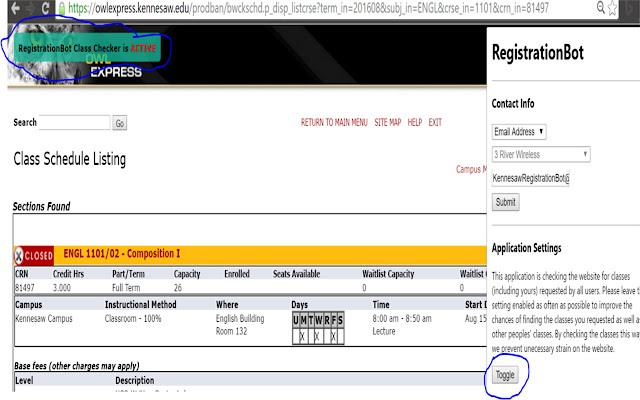
Task: Click the Search text field
Action: coord(74,122)
